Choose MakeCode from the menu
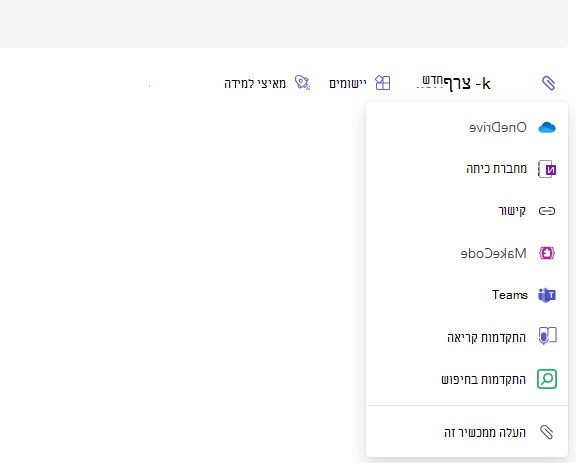Screen dimensions: 576x463 (467, 253)
